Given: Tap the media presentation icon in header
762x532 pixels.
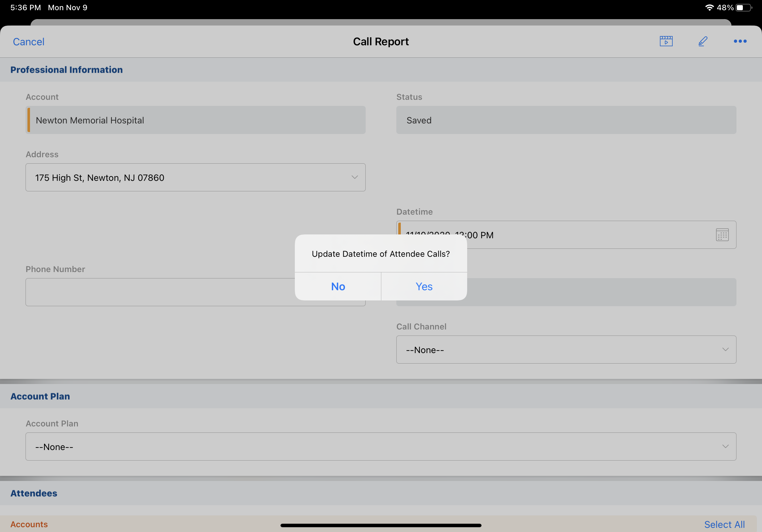Looking at the screenshot, I should 666,41.
